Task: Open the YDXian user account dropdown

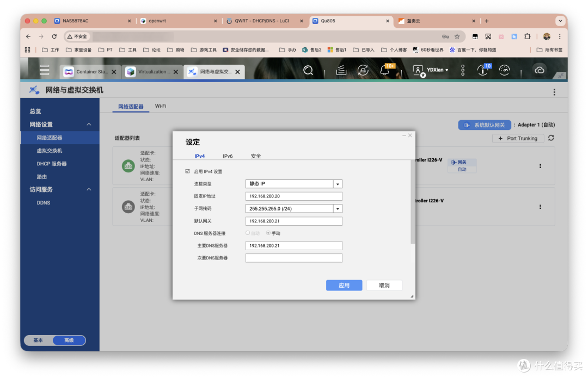Action: coord(431,70)
